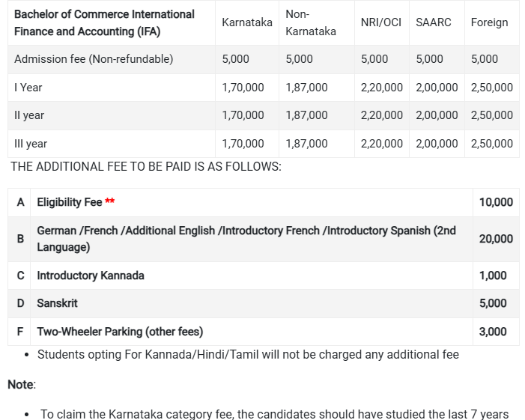Click the Eligibility Fee label
The width and height of the screenshot is (525, 420).
pyautogui.click(x=70, y=202)
